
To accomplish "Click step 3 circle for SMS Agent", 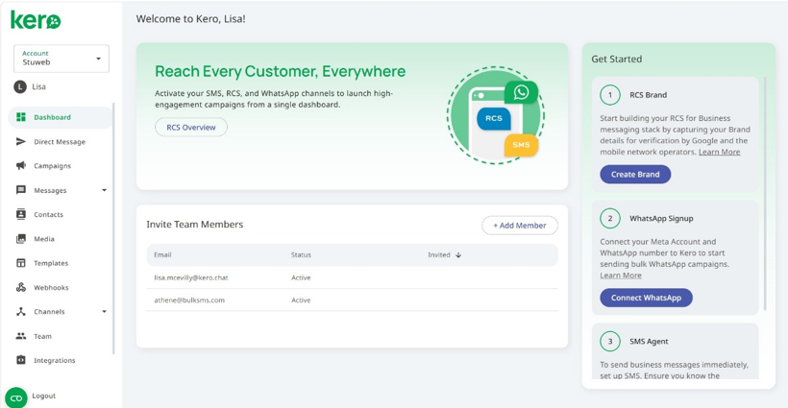I will [x=610, y=341].
